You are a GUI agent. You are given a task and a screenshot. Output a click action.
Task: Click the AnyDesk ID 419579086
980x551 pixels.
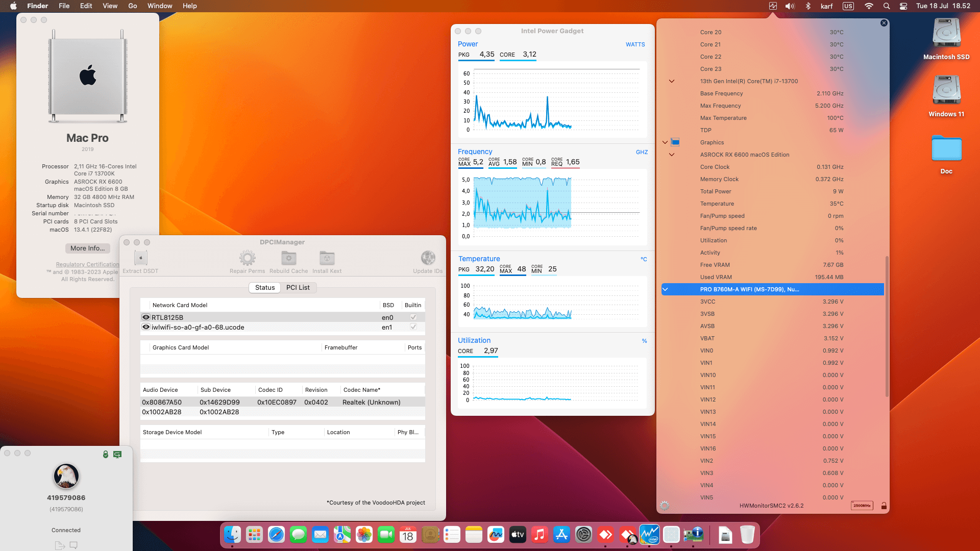[x=66, y=498]
